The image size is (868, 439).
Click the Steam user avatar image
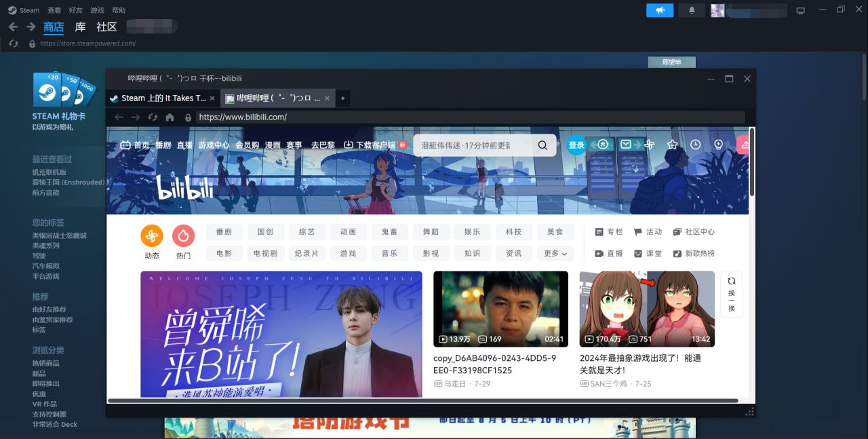717,10
